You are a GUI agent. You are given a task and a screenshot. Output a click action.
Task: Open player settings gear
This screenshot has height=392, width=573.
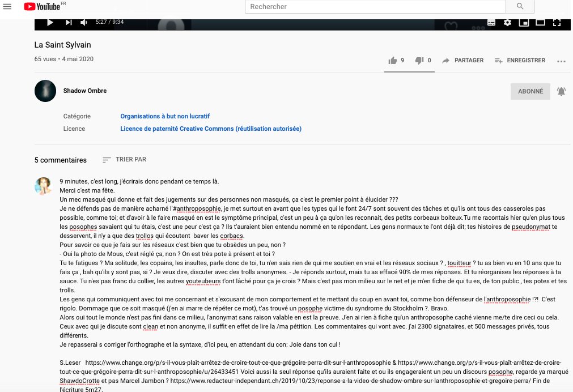(508, 23)
